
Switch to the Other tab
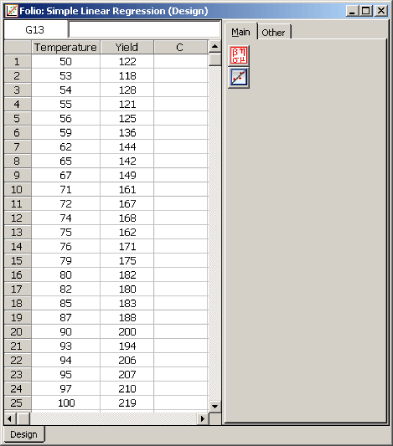273,32
